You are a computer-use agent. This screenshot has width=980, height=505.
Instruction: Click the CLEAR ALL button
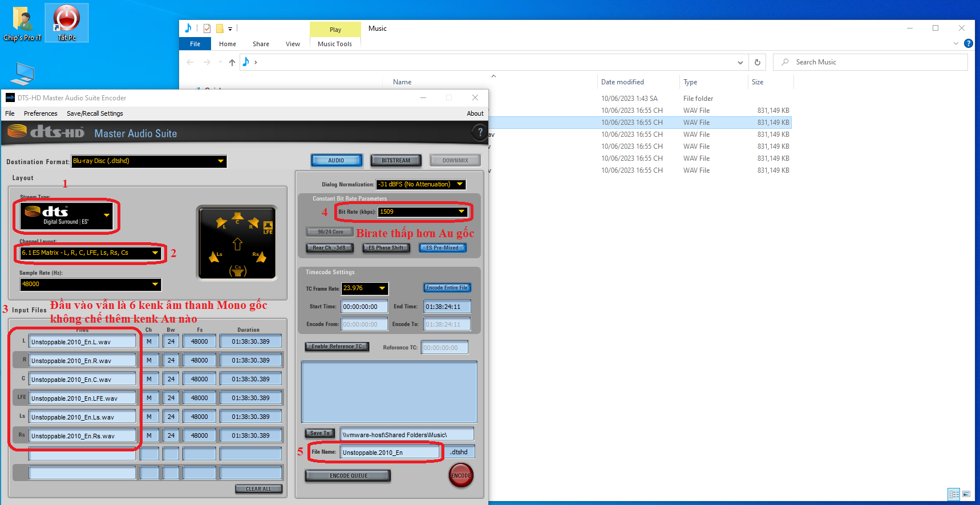click(258, 489)
